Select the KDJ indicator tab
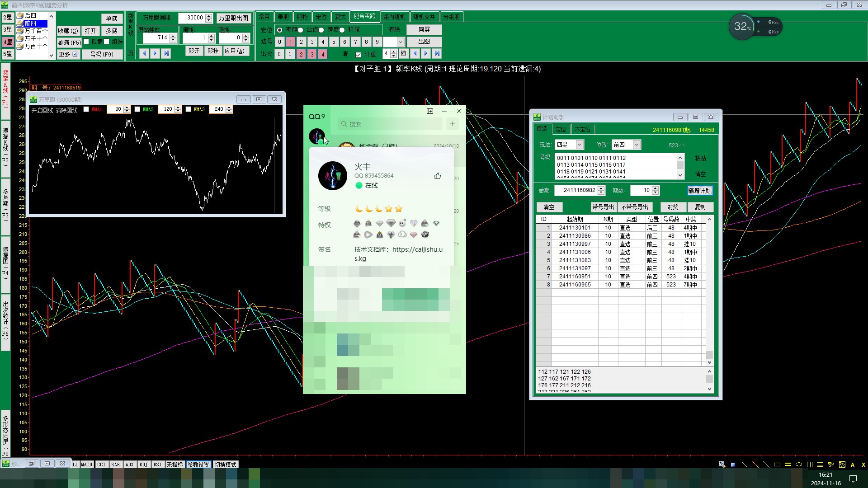This screenshot has height=488, width=868. click(x=143, y=465)
